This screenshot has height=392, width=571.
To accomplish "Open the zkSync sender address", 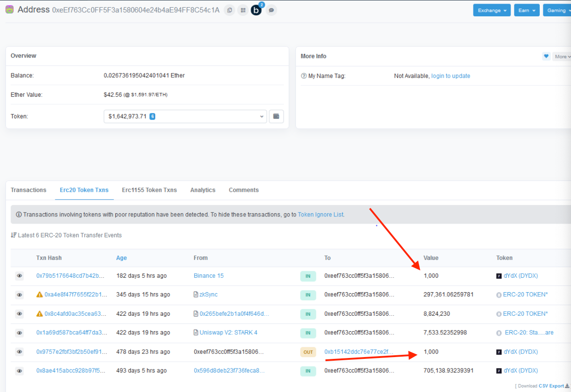I will [x=208, y=294].
